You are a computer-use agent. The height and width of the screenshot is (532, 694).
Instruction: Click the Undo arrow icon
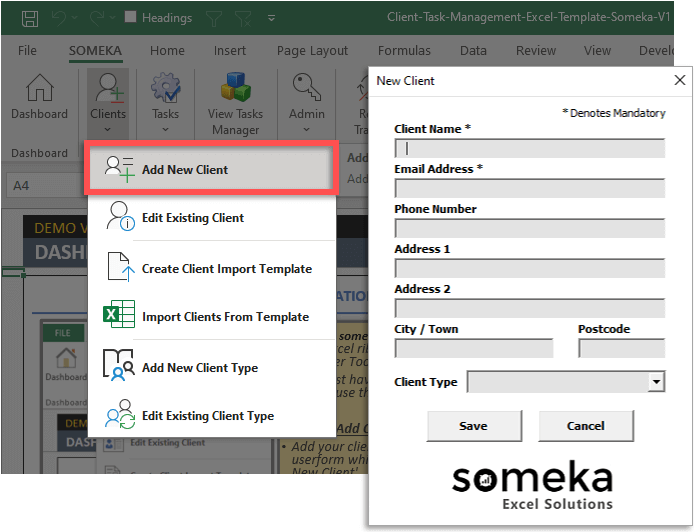58,18
